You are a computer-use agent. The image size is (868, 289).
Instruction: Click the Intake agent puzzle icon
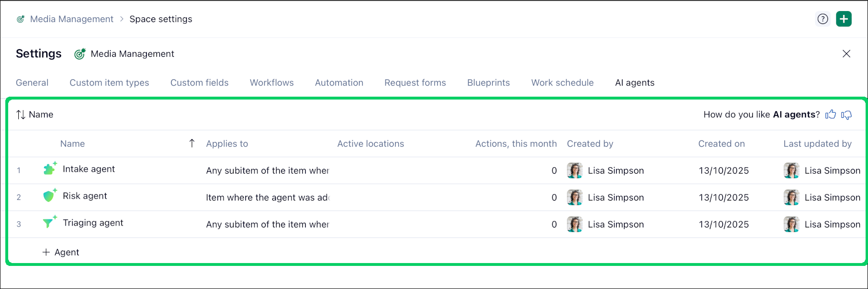coord(49,169)
